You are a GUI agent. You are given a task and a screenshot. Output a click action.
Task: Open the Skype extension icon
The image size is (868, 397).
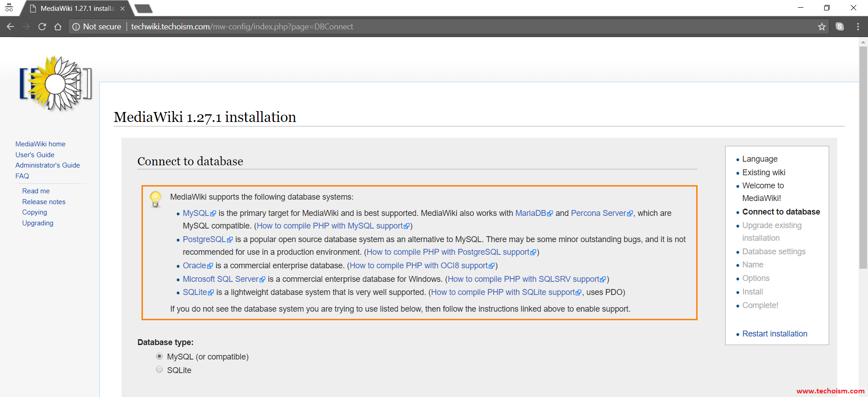840,27
